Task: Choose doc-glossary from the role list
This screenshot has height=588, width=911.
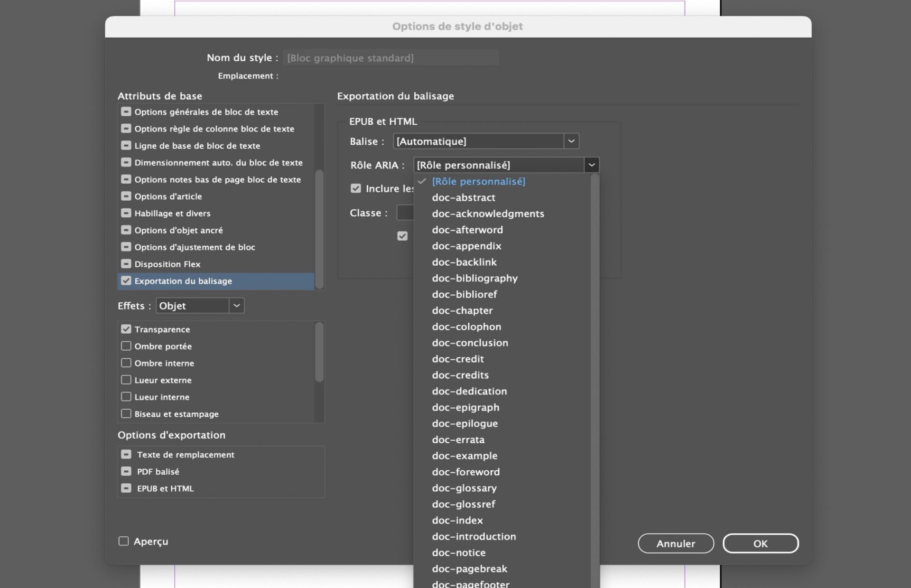Action: click(x=464, y=488)
